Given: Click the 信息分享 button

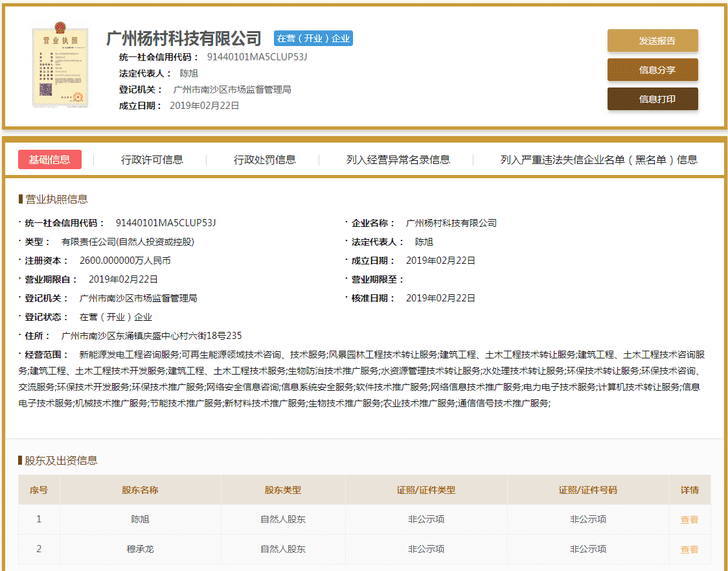Looking at the screenshot, I should click(x=652, y=70).
